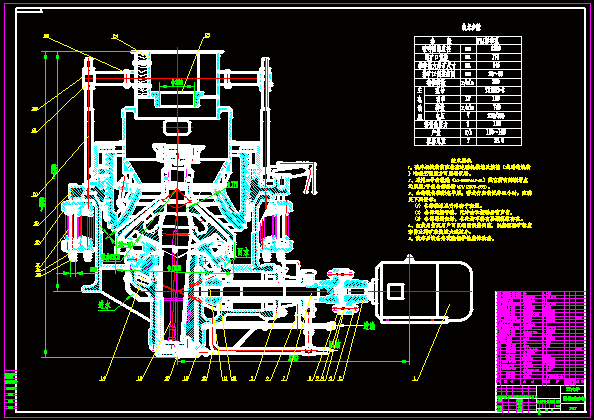Select the title text above the parameters table
The height and width of the screenshot is (420, 594).
pyautogui.click(x=471, y=27)
